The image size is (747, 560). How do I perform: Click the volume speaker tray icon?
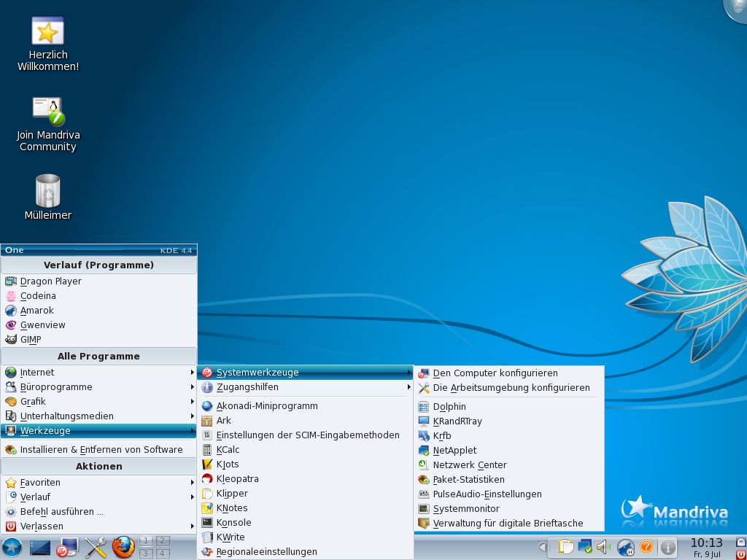pyautogui.click(x=603, y=547)
